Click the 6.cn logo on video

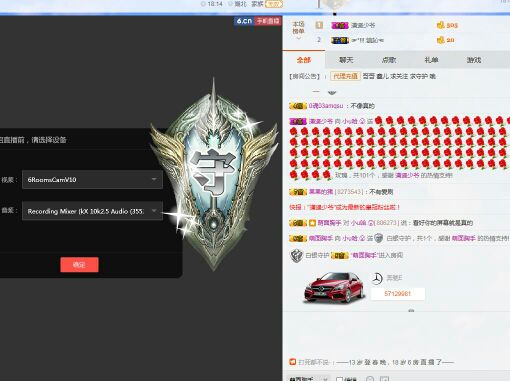point(244,21)
